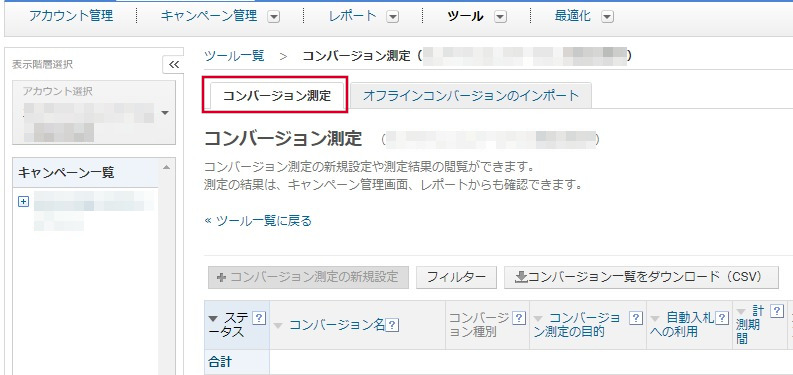Image resolution: width=793 pixels, height=375 pixels.
Task: Open the キャンペーン管理 menu
Action: pos(209,16)
